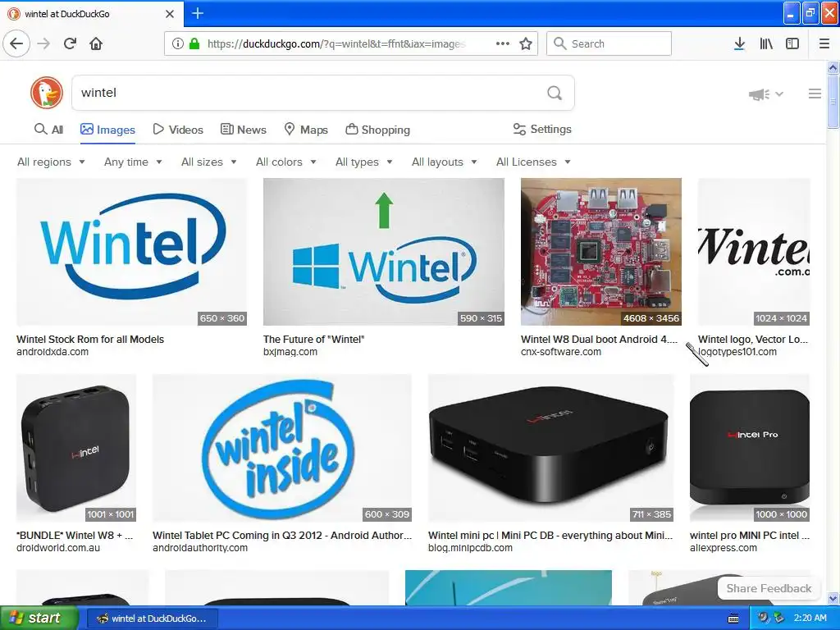This screenshot has height=630, width=840.
Task: Click the 2:20 AM system clock
Action: [810, 618]
